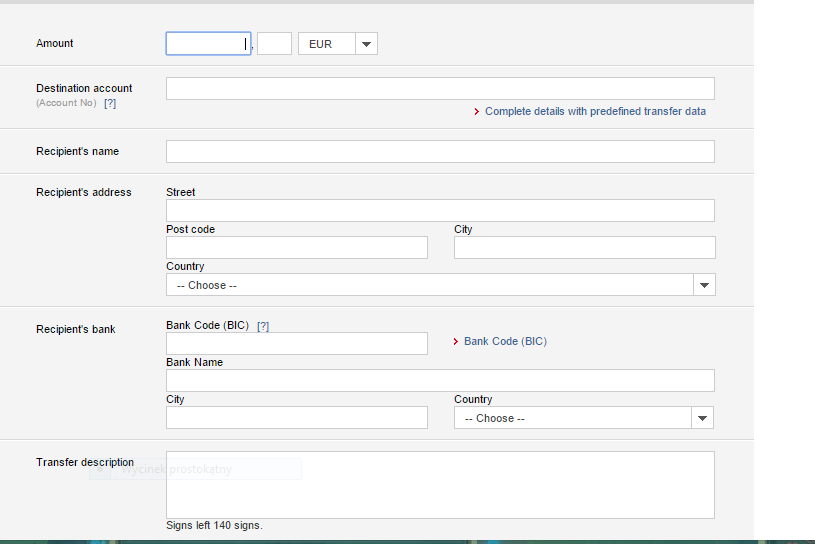
Task: Click the Amount decimal cents field
Action: tap(274, 44)
